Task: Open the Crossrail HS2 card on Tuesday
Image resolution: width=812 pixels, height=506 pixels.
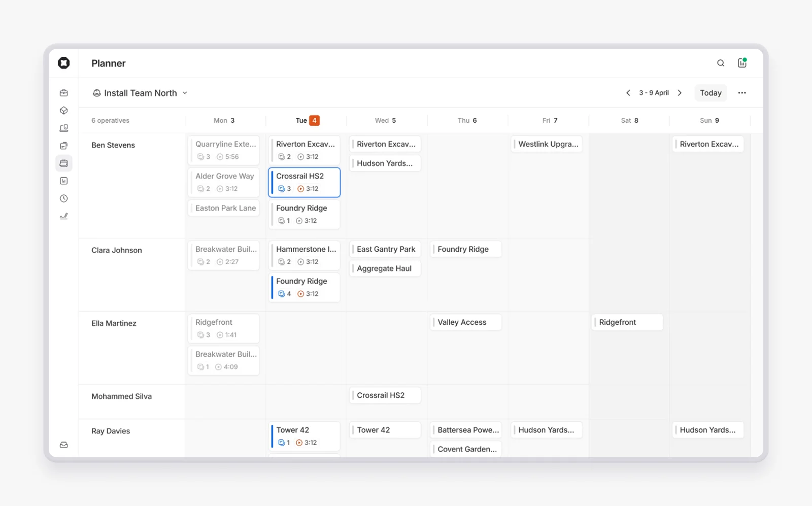Action: point(304,182)
